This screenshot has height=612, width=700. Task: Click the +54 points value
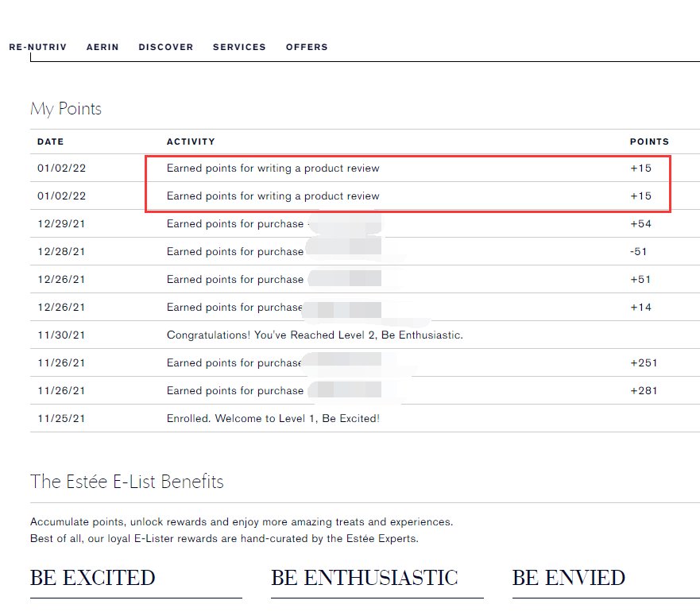click(x=640, y=224)
